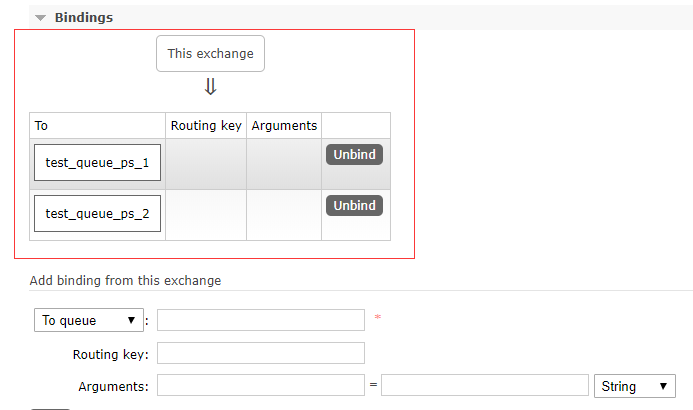Image resolution: width=693 pixels, height=410 pixels.
Task: Click the Arguments column header
Action: coord(284,125)
